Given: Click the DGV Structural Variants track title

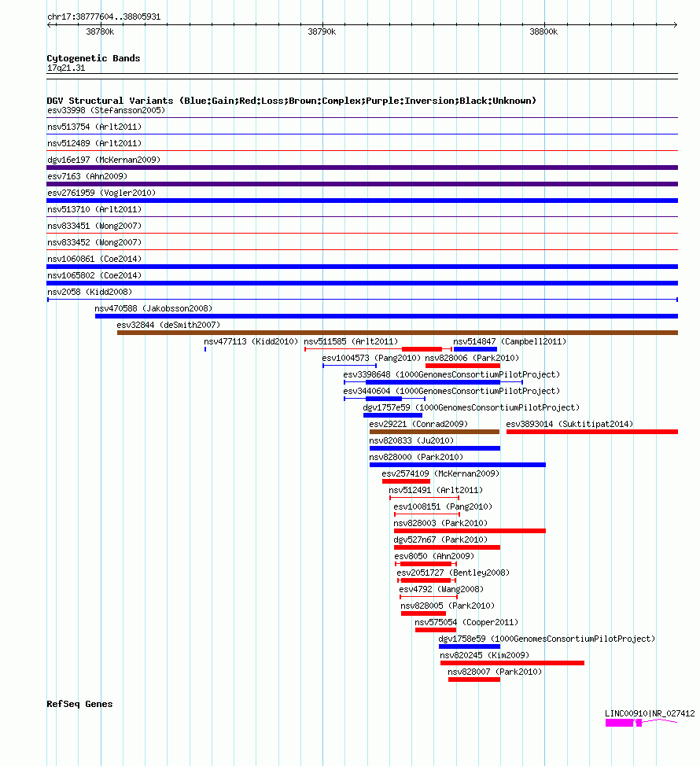Looking at the screenshot, I should (292, 101).
